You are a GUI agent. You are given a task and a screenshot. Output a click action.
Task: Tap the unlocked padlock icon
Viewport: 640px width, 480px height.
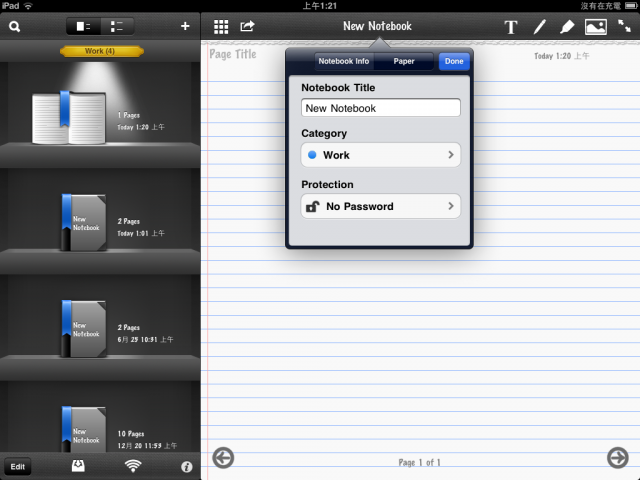click(x=313, y=207)
